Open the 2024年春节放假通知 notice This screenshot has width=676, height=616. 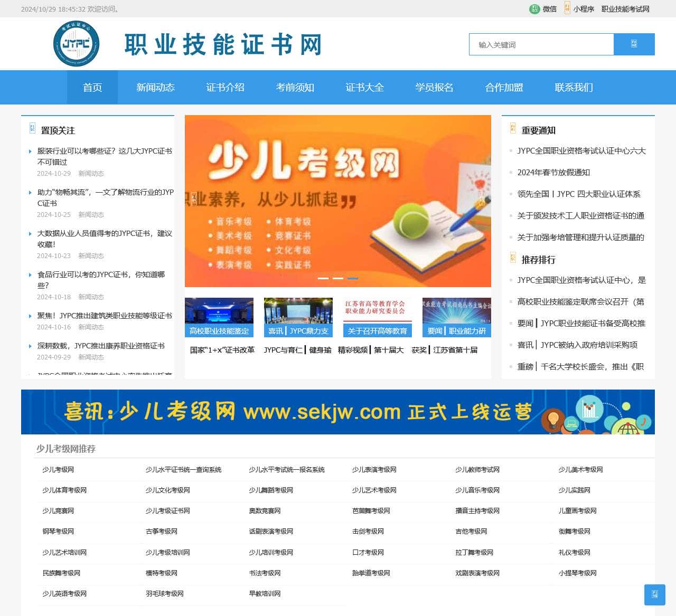(553, 173)
